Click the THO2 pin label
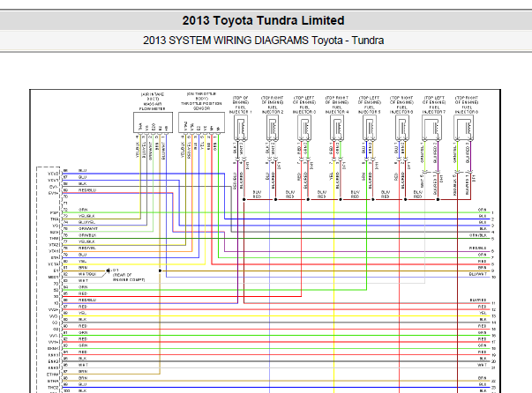The width and height of the screenshot is (532, 393). coord(53,387)
